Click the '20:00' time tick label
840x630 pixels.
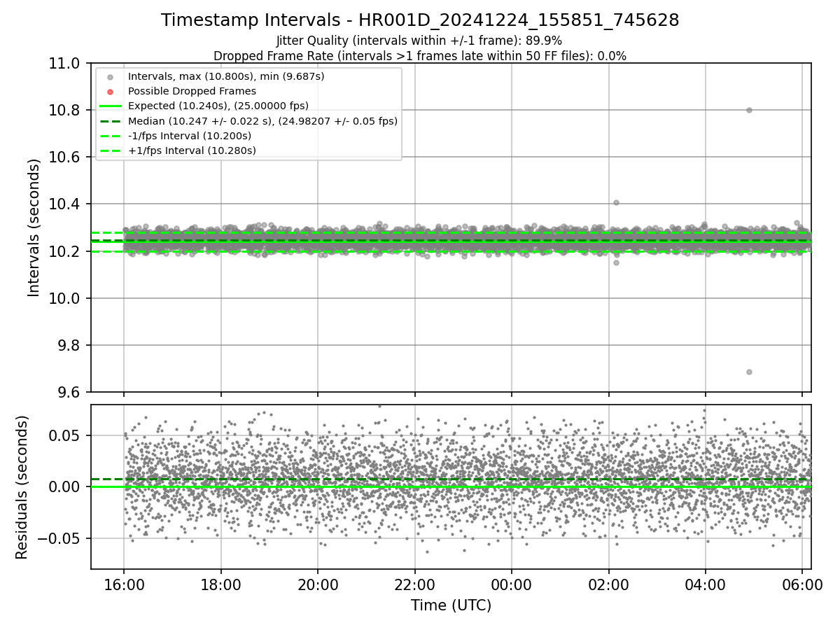pyautogui.click(x=318, y=584)
